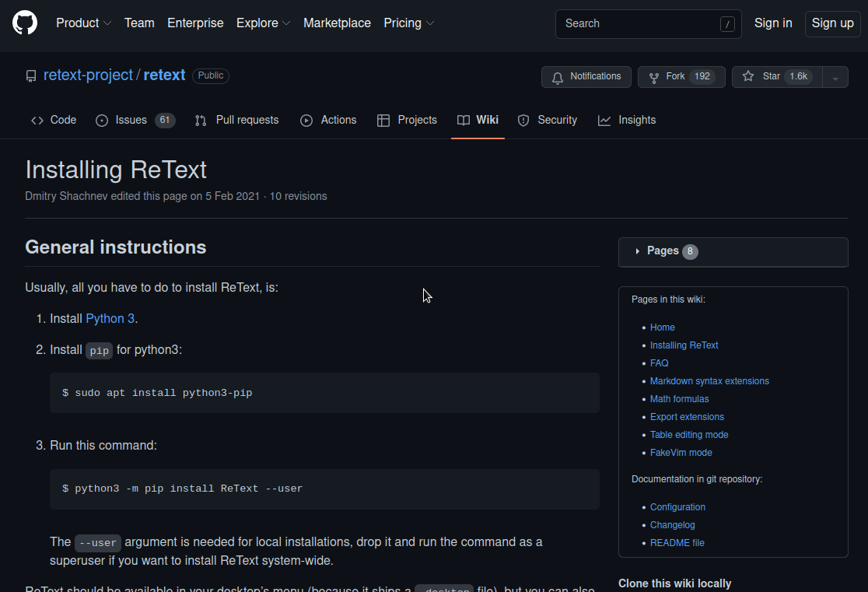Open the Issues tab
The height and width of the screenshot is (592, 868).
tap(135, 120)
